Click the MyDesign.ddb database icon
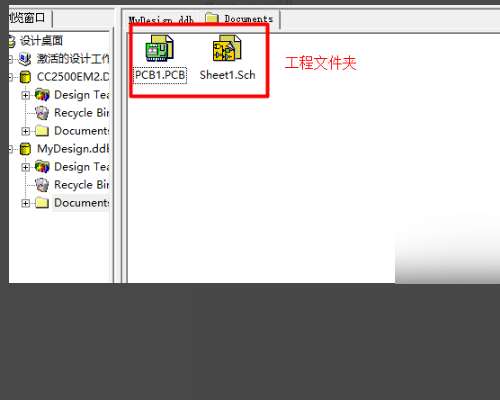This screenshot has height=400, width=500. pos(25,149)
